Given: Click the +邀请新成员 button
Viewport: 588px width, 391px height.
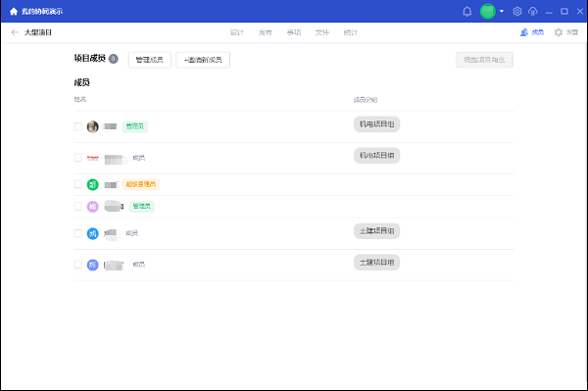Looking at the screenshot, I should pos(203,60).
